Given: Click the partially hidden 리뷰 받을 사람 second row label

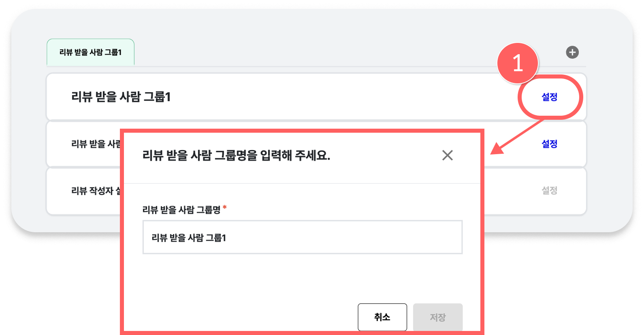Looking at the screenshot, I should click(x=96, y=144).
